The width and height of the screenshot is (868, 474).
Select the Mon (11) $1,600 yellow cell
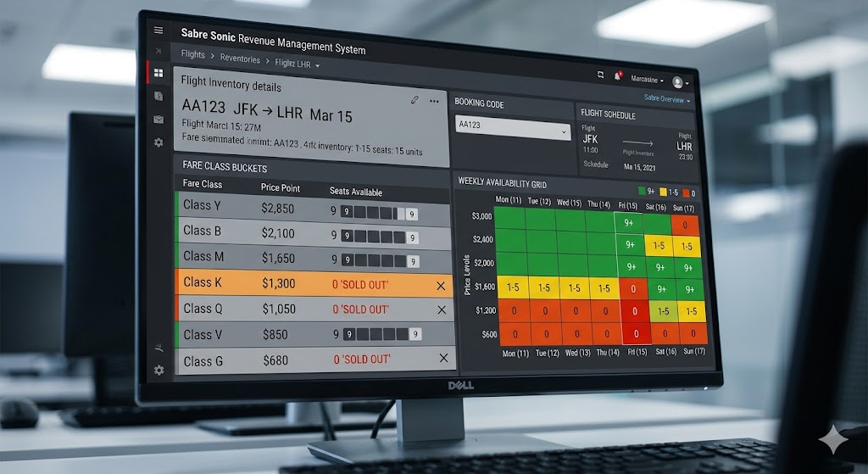[x=513, y=287]
